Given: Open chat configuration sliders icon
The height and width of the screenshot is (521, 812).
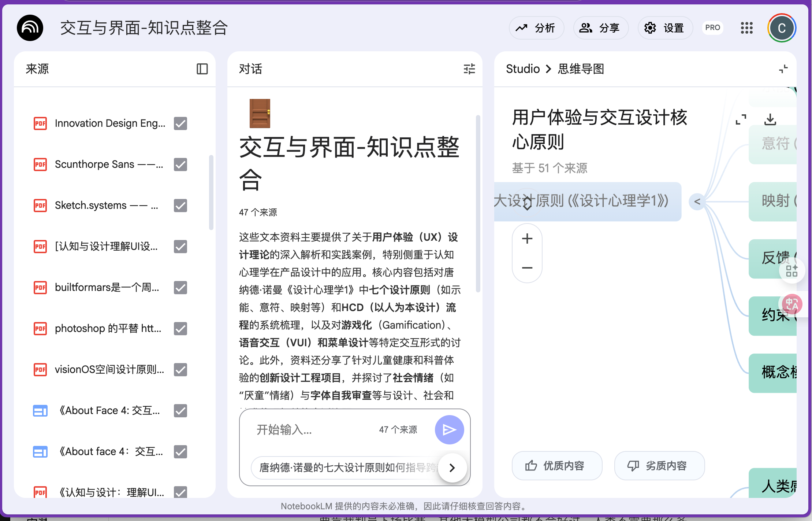Looking at the screenshot, I should [x=469, y=69].
